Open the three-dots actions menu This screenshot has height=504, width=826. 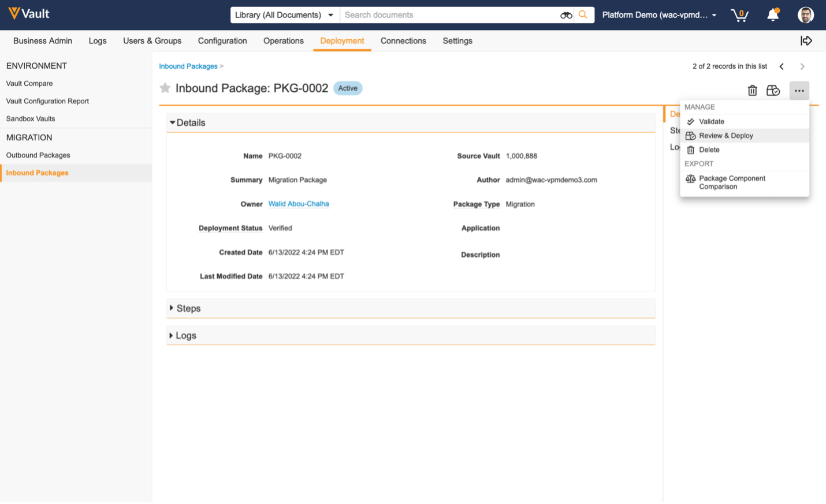pos(799,91)
